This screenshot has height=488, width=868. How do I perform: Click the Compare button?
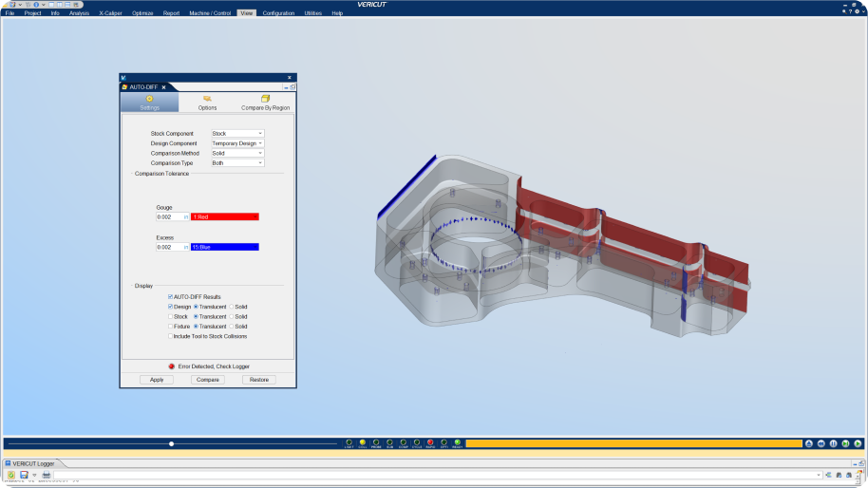(x=207, y=380)
